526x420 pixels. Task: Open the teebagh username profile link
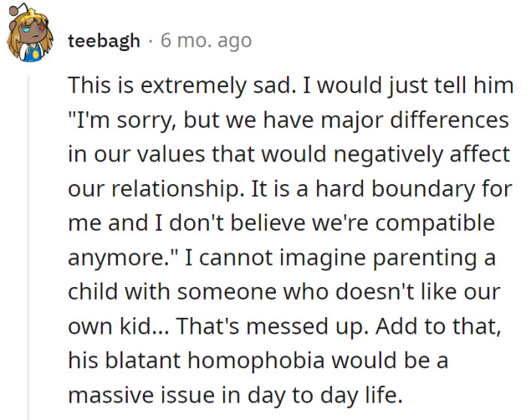pos(104,41)
